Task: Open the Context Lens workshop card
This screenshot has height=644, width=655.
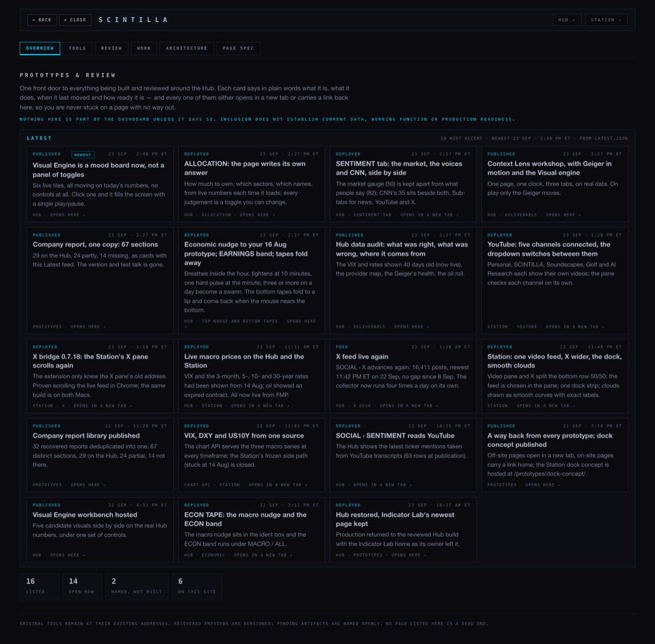Action: pyautogui.click(x=555, y=184)
